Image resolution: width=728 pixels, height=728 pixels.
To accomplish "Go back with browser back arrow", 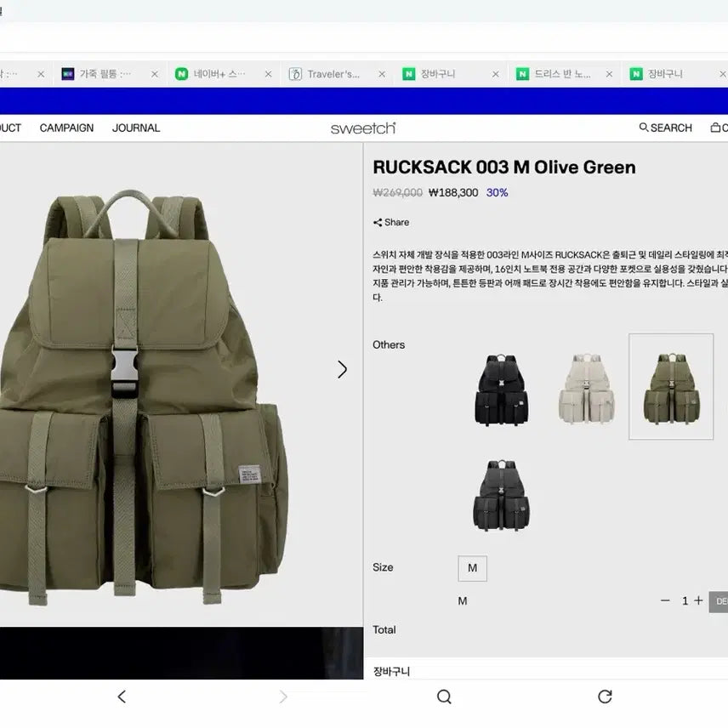I will click(122, 697).
